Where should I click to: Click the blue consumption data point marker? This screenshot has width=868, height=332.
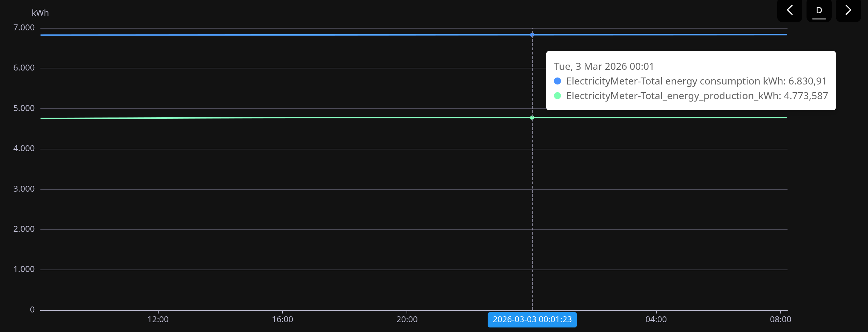click(532, 35)
